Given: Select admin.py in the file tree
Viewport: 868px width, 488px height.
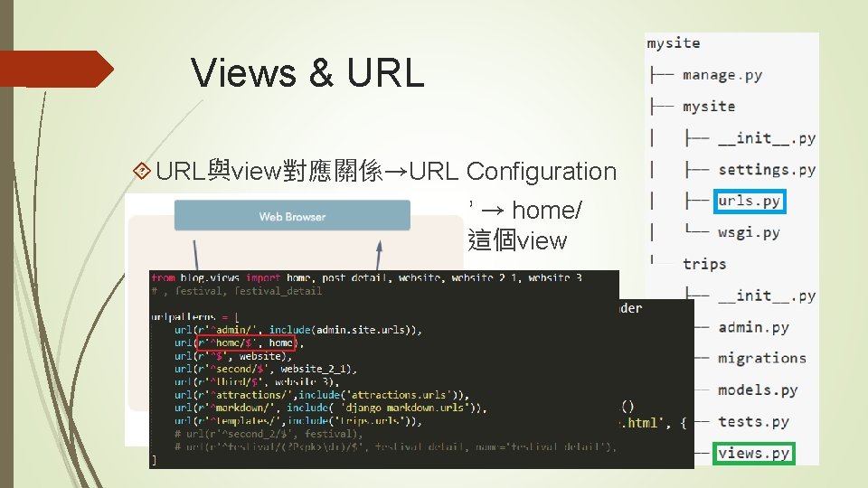Looking at the screenshot, I should click(753, 327).
